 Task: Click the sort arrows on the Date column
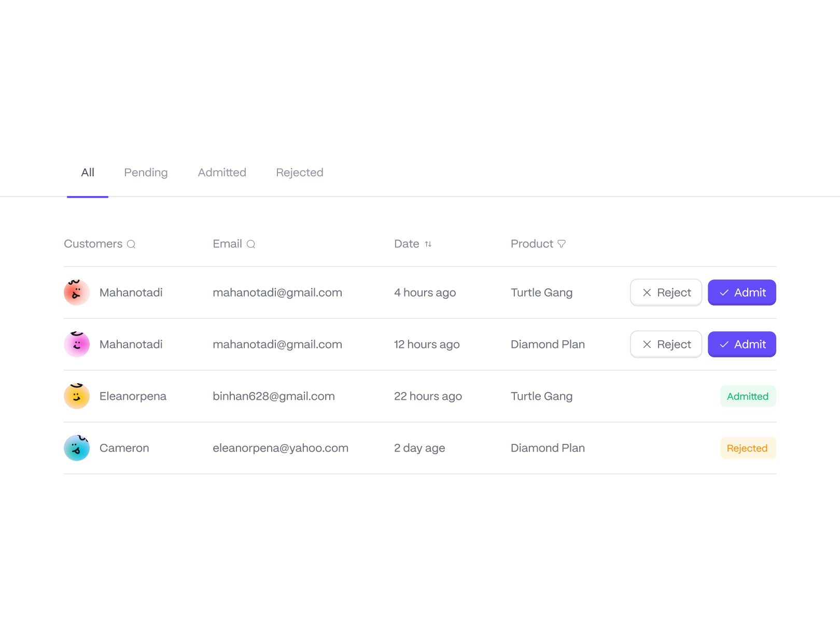pyautogui.click(x=429, y=244)
